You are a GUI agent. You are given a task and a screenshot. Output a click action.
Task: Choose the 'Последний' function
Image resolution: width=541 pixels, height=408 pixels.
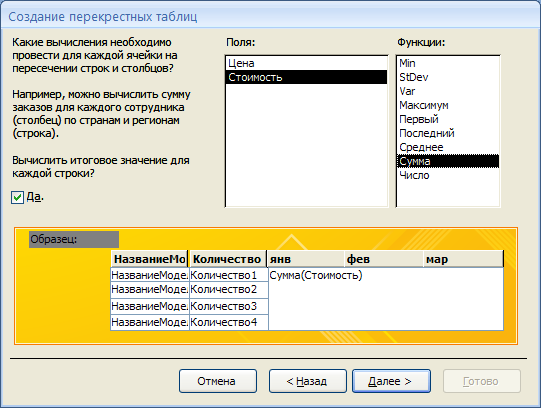coord(448,133)
